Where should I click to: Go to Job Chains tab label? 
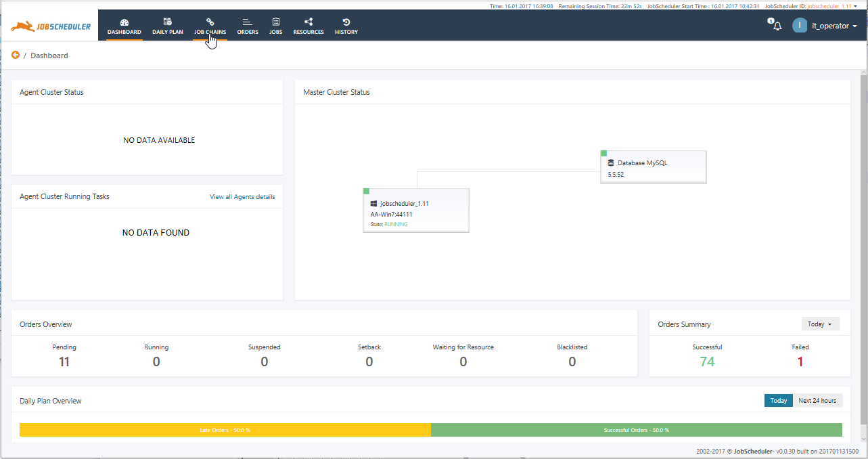coord(210,32)
